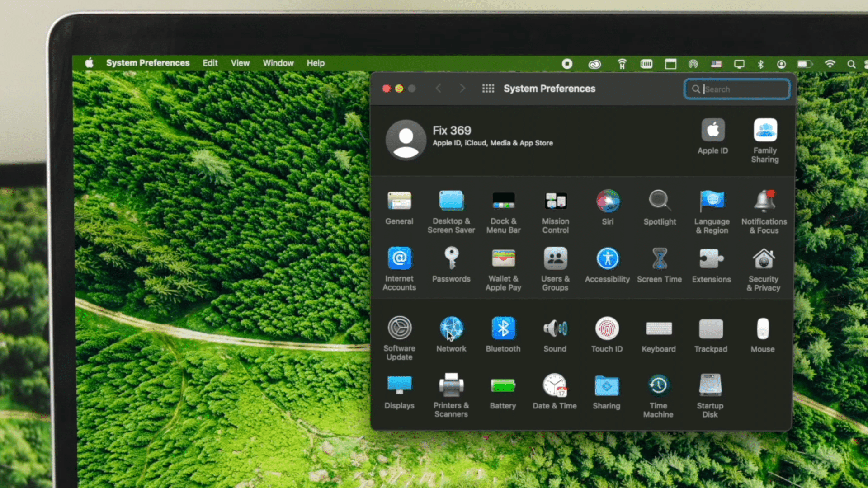Go forward with the toolbar forward arrow
Viewport: 868px width, 488px height.
462,89
